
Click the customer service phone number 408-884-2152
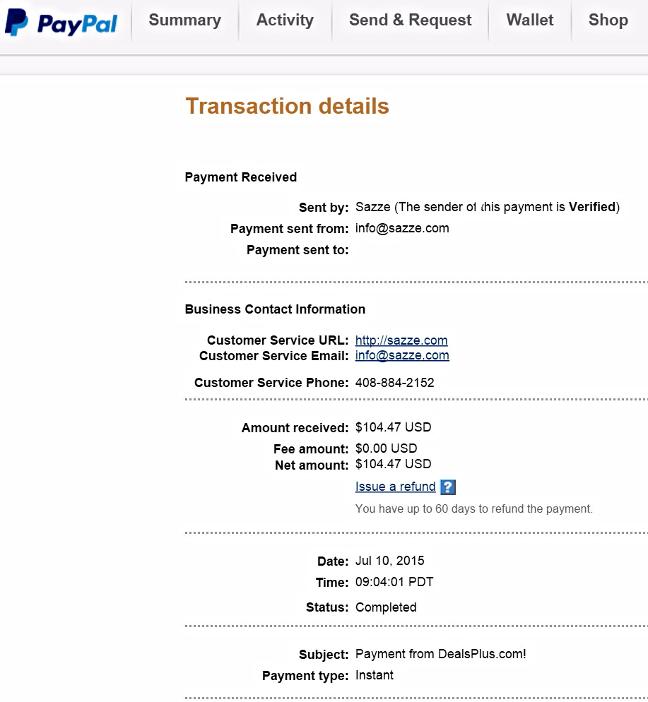(395, 383)
